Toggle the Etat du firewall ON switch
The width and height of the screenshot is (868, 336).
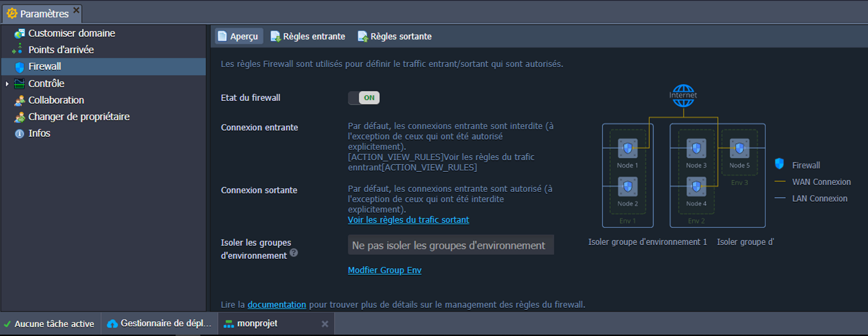pyautogui.click(x=364, y=98)
